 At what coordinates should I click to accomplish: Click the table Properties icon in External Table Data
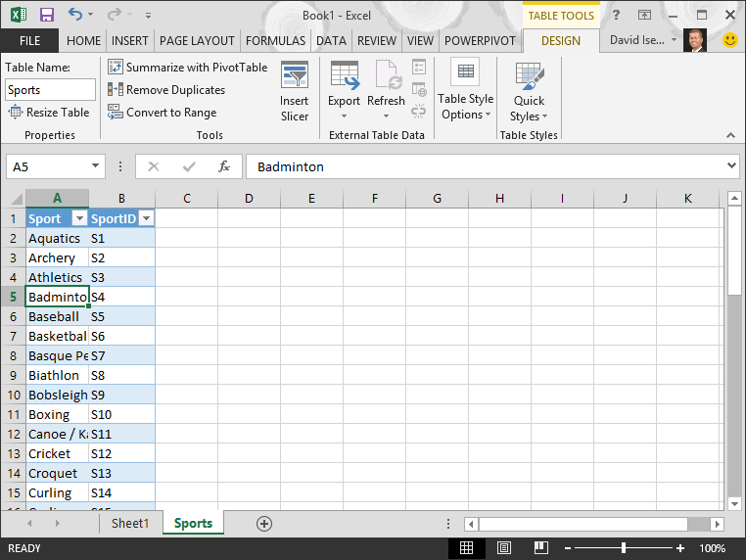pyautogui.click(x=419, y=68)
